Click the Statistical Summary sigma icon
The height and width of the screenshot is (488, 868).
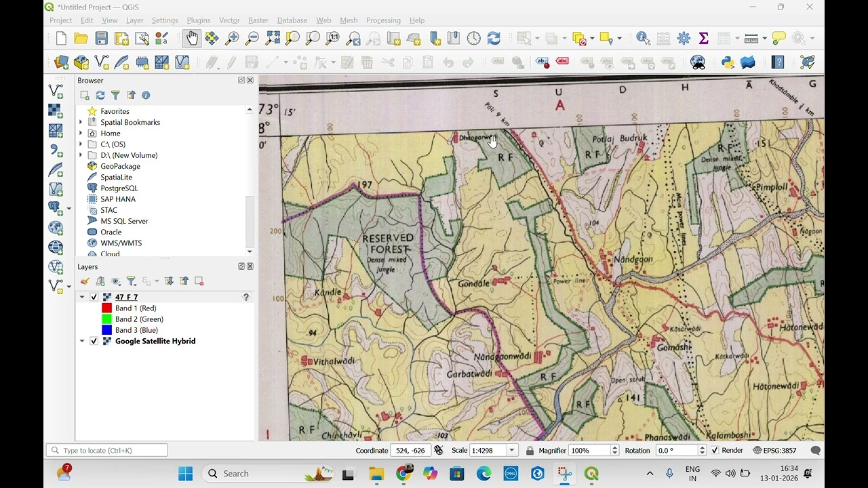click(x=703, y=39)
